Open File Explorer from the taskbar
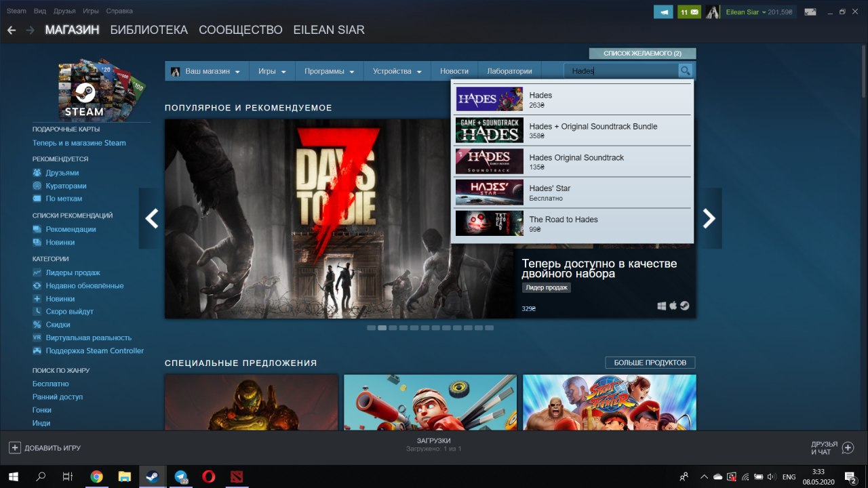 (124, 476)
